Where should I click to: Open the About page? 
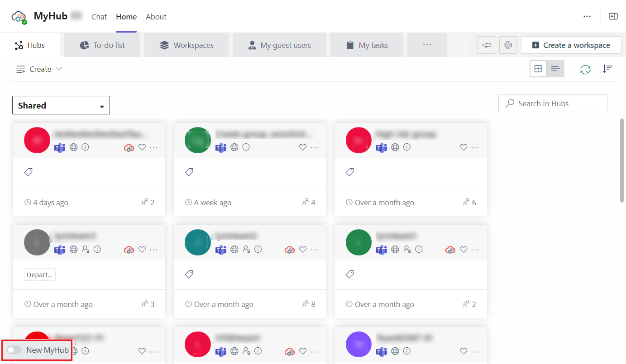pos(156,16)
